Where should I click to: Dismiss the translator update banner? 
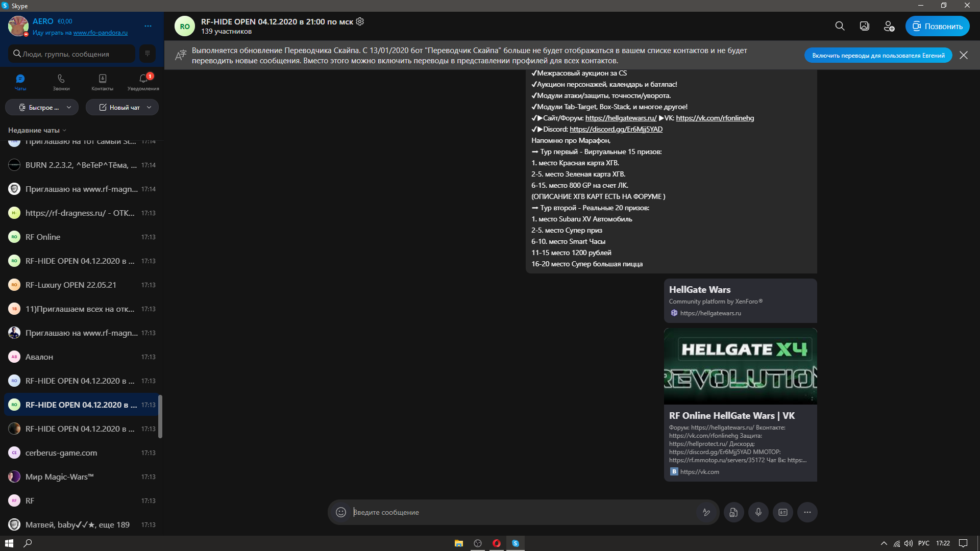click(x=964, y=55)
